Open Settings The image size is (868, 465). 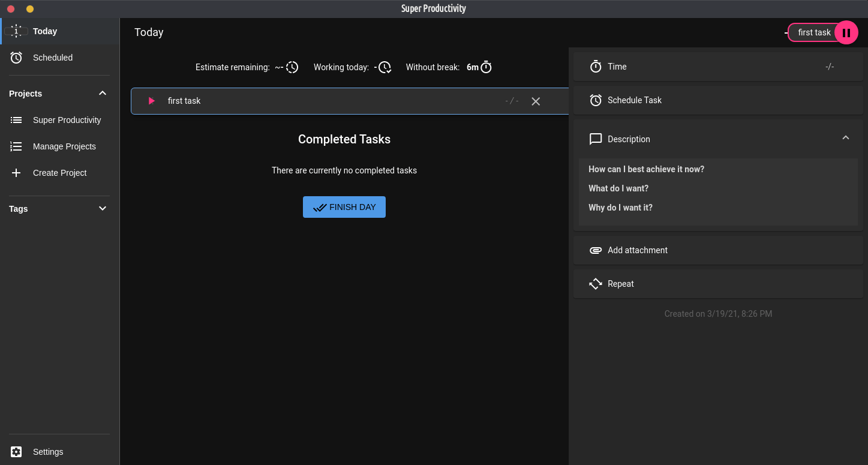point(60,452)
